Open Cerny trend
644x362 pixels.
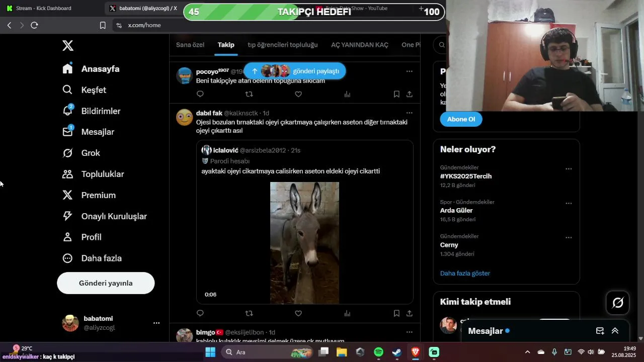coord(449,245)
